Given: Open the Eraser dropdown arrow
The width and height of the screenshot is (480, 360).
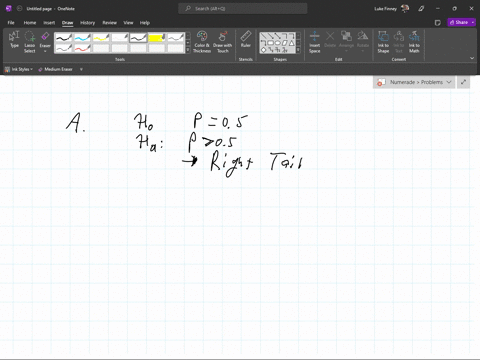Looking at the screenshot, I should click(x=45, y=51).
